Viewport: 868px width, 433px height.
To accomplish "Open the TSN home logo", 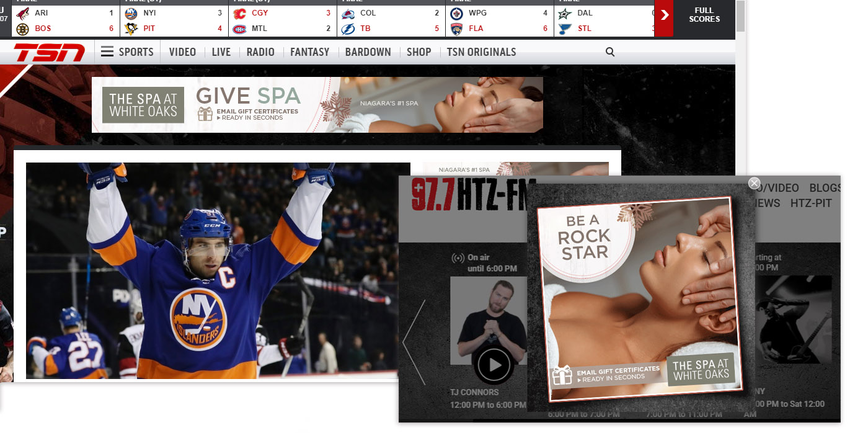I will pos(49,53).
